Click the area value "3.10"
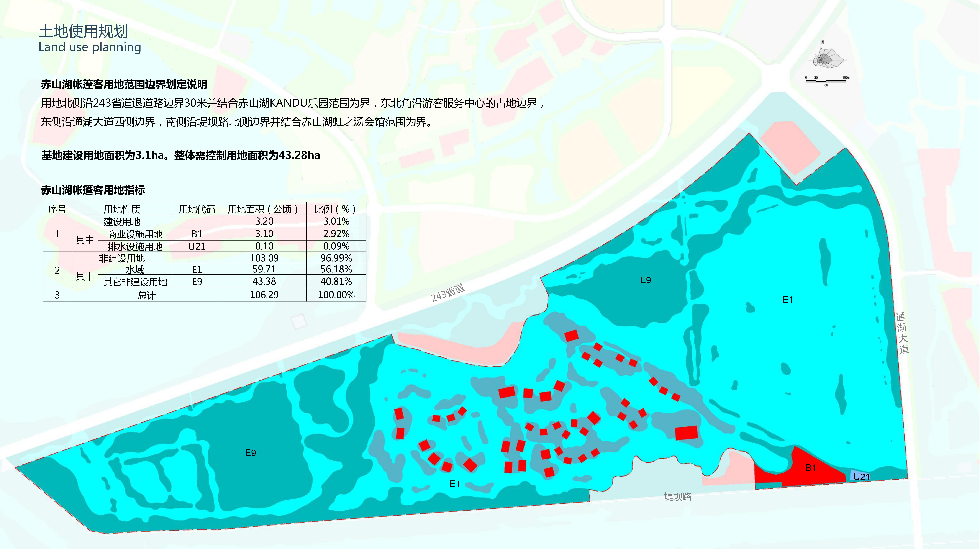 264,234
